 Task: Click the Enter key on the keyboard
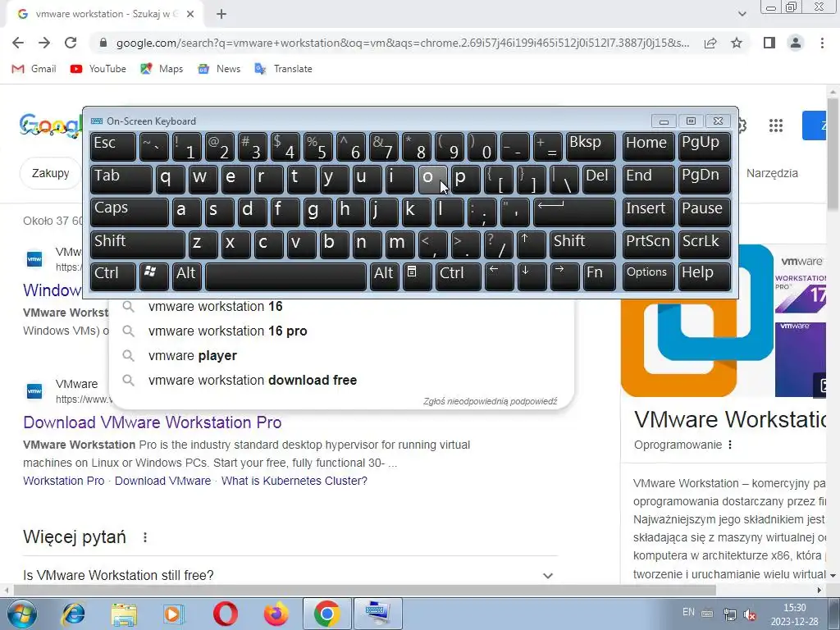coord(574,212)
